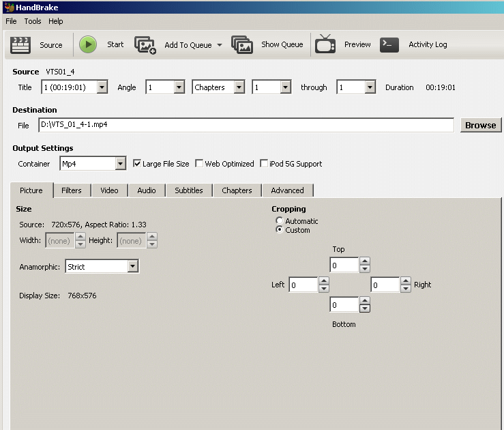The height and width of the screenshot is (430, 504).
Task: Expand the Title dropdown
Action: click(x=102, y=87)
